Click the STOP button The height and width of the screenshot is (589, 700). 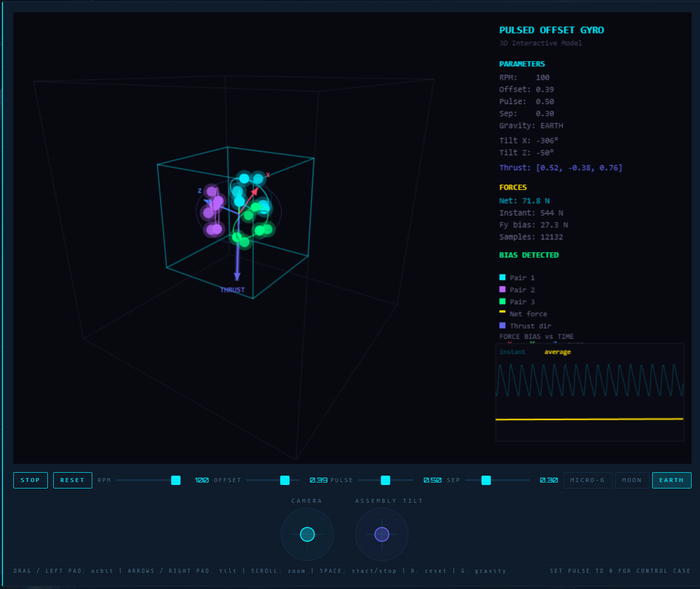[x=31, y=480]
